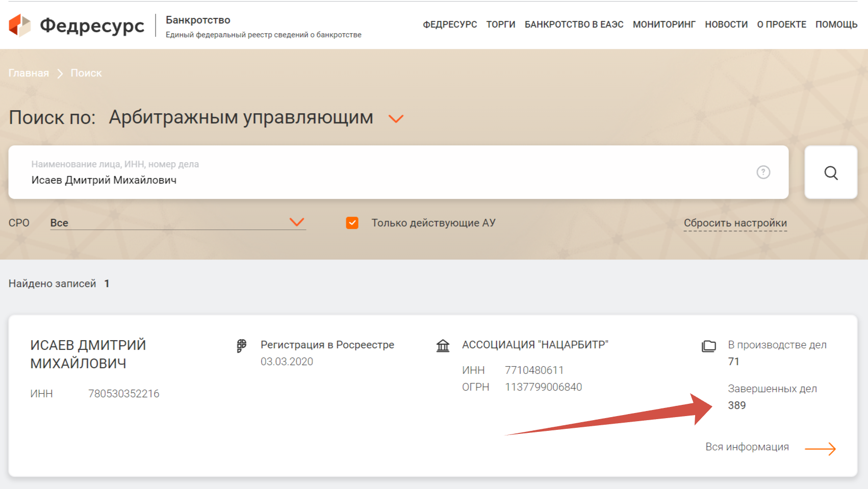Click Регистрация в Росреестре label
This screenshot has width=868, height=489.
tap(327, 345)
